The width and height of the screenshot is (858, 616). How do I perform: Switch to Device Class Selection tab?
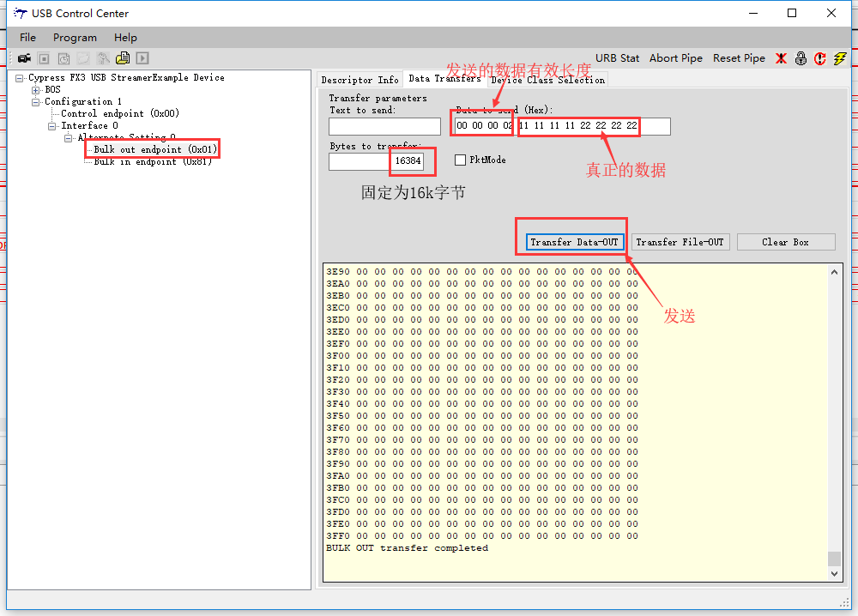[x=547, y=80]
